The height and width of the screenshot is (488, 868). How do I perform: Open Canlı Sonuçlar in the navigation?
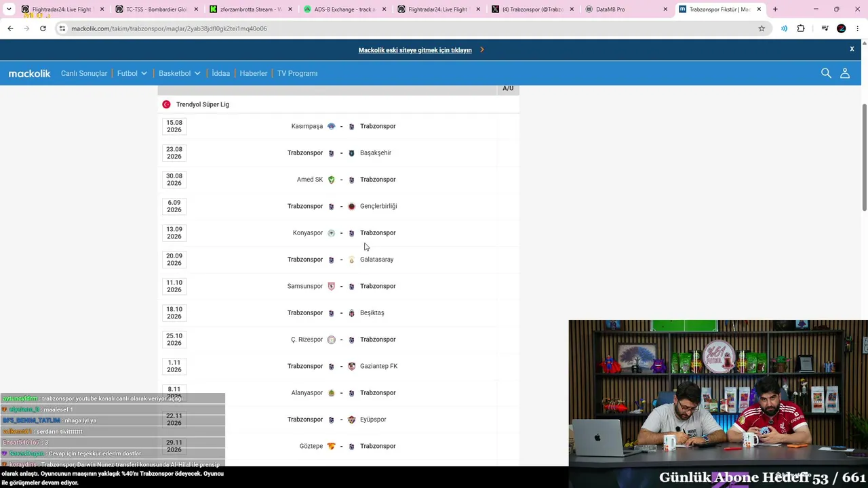click(x=84, y=73)
